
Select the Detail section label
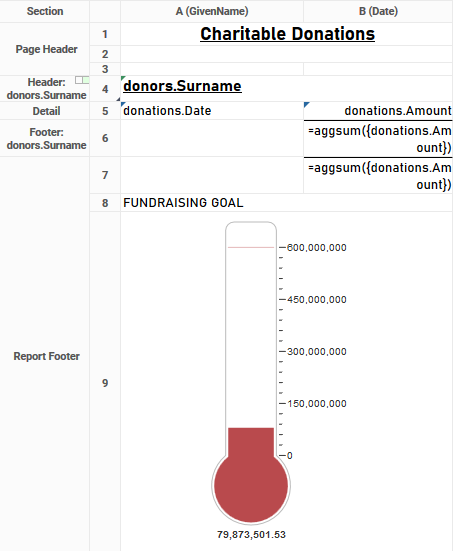coord(45,111)
